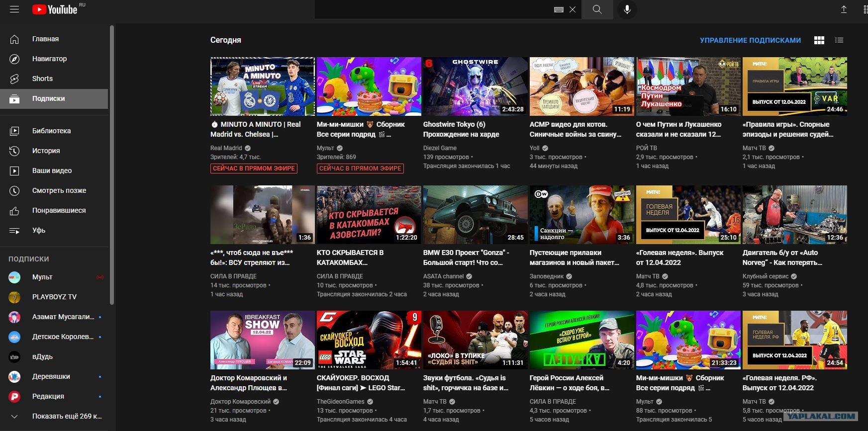Open Клубный сервис channel name link
This screenshot has width=868, height=431.
(766, 276)
